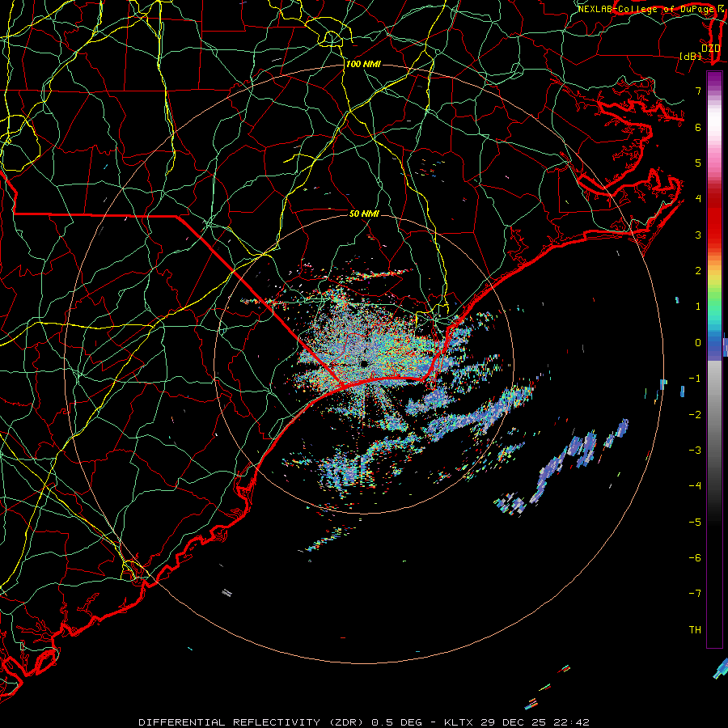
Task: Click the "[dB]" units label
Action: coord(691,56)
